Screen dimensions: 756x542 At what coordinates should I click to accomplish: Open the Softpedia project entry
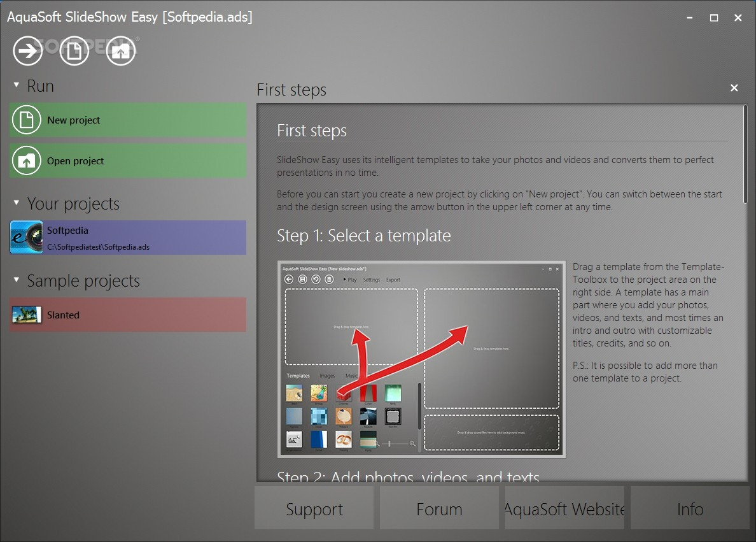pyautogui.click(x=128, y=238)
